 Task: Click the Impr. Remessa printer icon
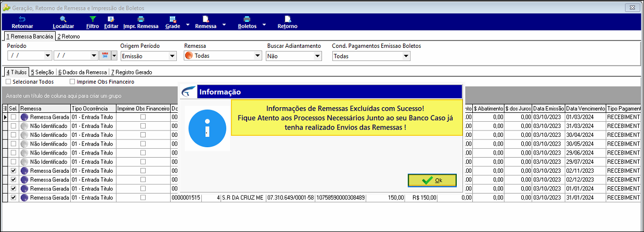click(140, 19)
